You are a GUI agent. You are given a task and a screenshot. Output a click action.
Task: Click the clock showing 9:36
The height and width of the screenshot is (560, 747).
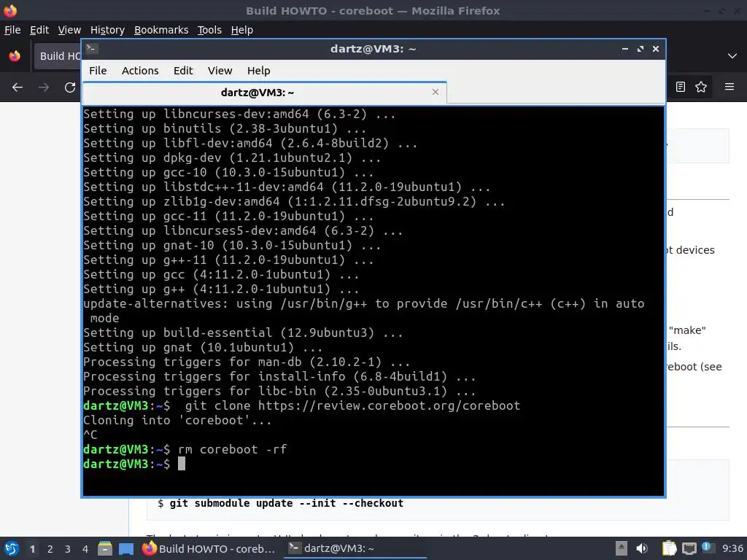pyautogui.click(x=732, y=548)
